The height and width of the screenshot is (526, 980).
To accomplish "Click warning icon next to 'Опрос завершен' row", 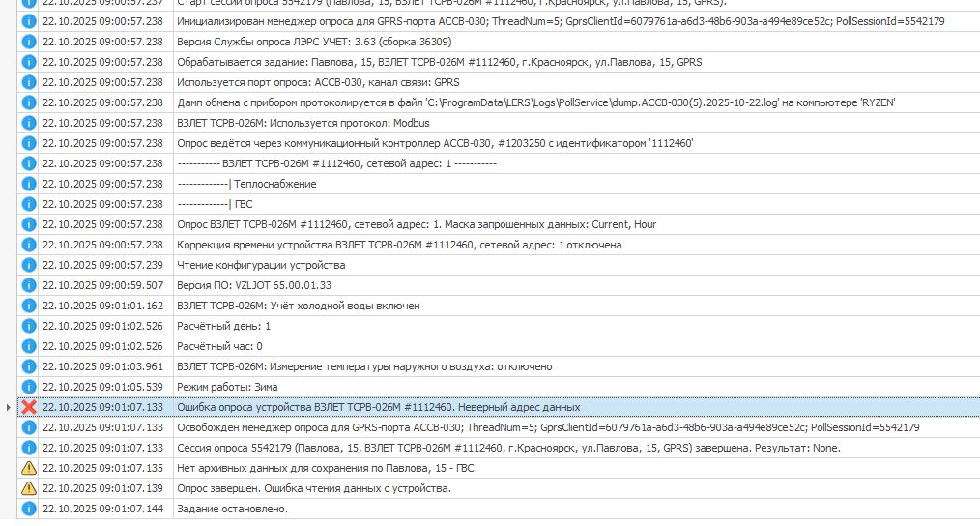I will tap(29, 488).
